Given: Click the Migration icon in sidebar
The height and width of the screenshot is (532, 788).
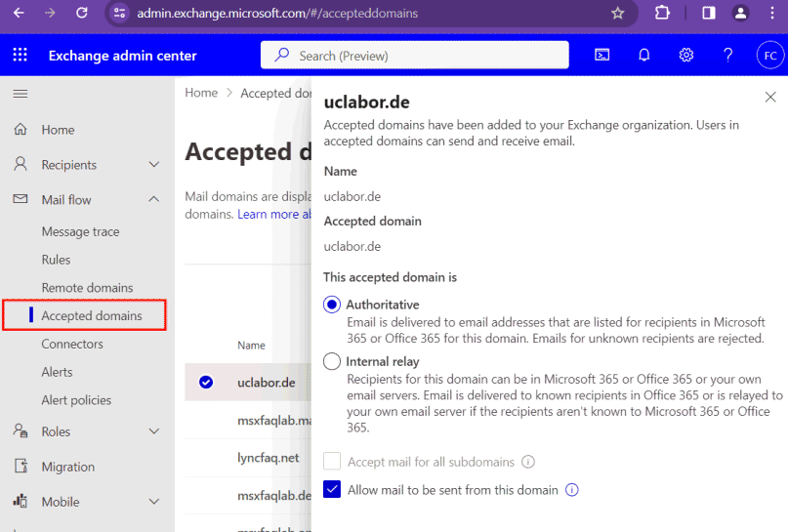Looking at the screenshot, I should [21, 466].
